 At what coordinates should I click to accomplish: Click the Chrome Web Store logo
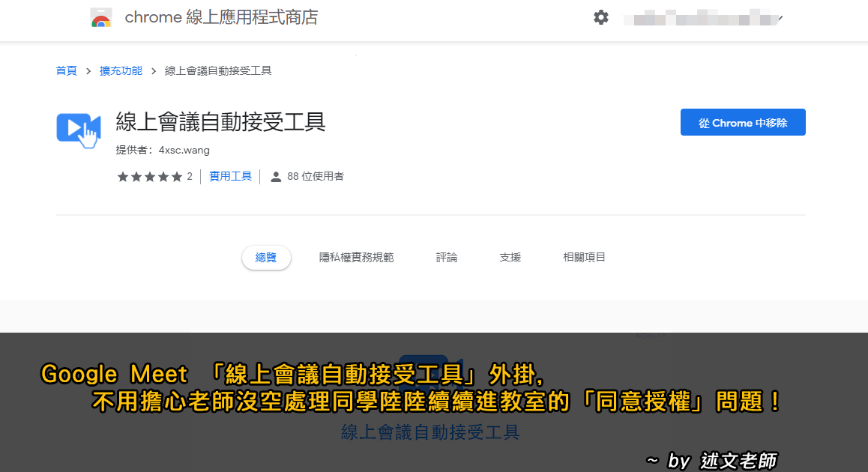[101, 18]
